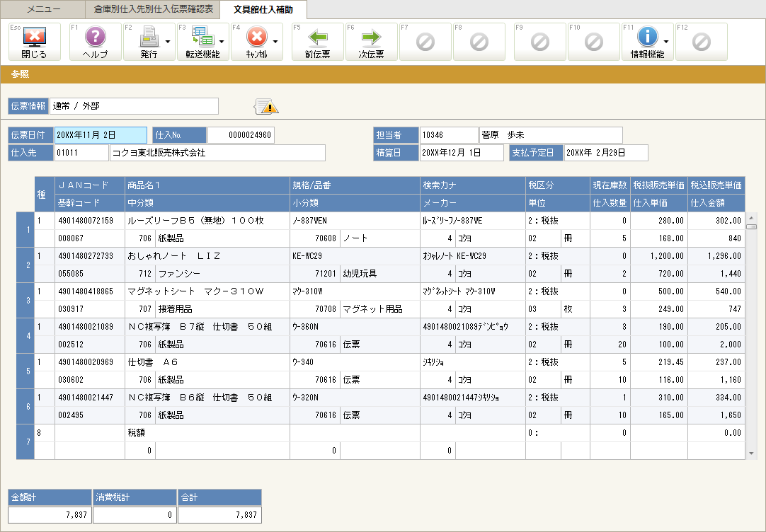Click product name マグネットシート マク－３１０Ｗ
Viewport: 766px width, 532px height.
(207, 291)
